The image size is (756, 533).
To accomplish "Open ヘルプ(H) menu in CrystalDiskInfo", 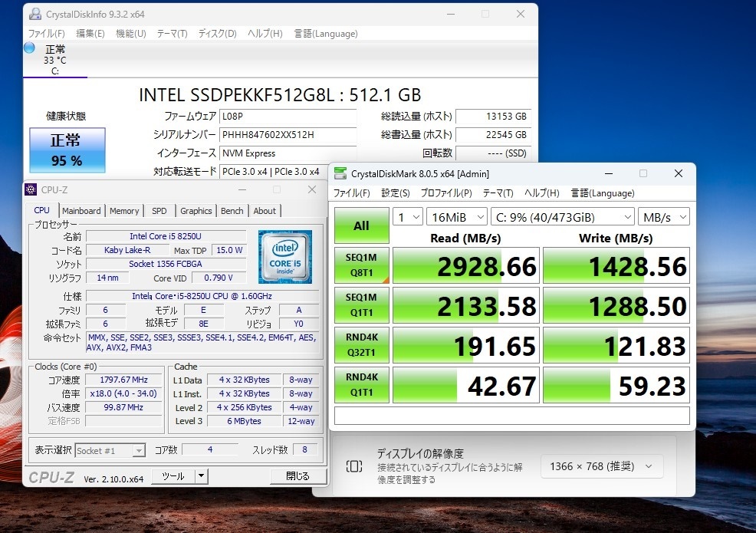I will (x=265, y=33).
